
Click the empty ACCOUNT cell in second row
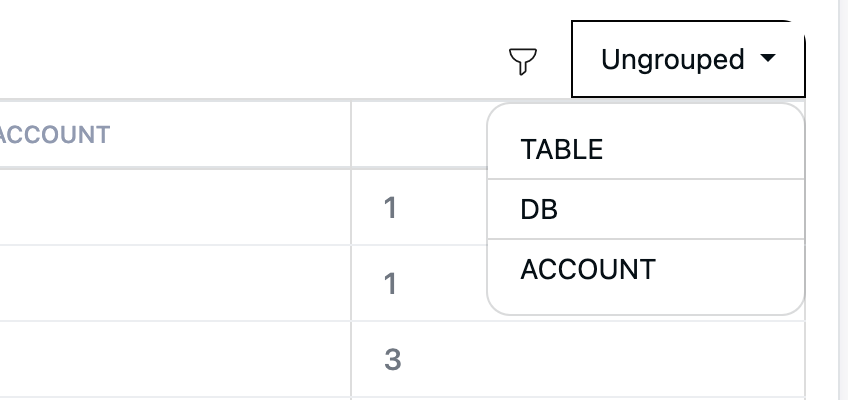click(175, 283)
